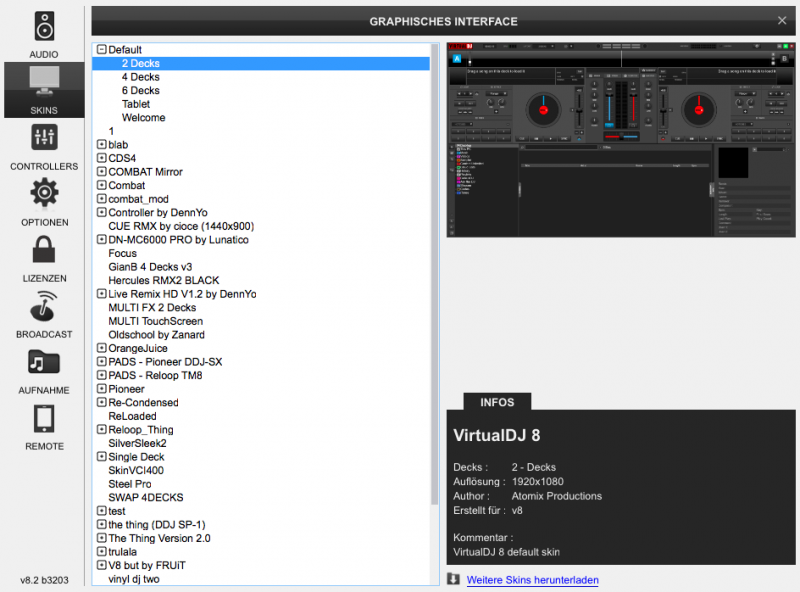Screen dimensions: 800x592
Task: Click the 2 Decks skin preview thumbnail
Action: tap(620, 140)
